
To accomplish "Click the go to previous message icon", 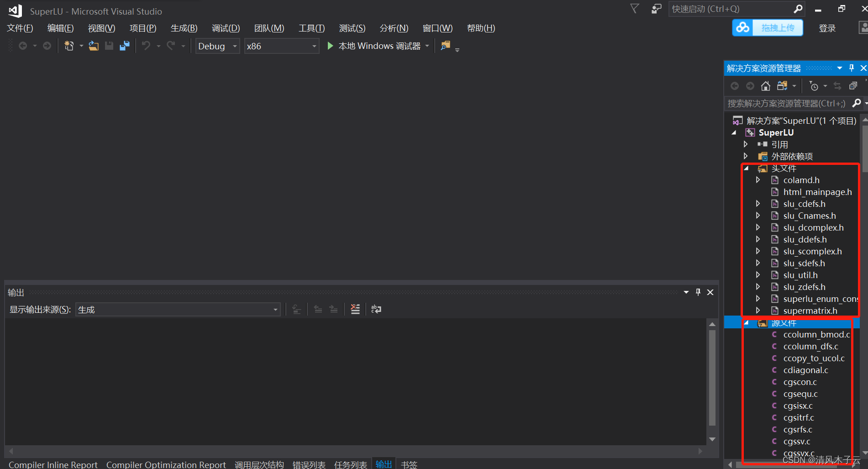I will (x=318, y=309).
